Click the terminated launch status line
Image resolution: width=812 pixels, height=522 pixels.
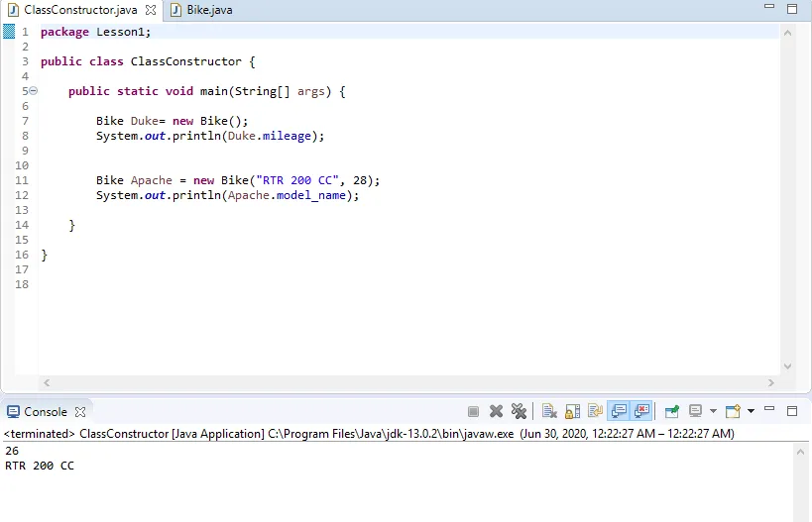click(x=369, y=434)
